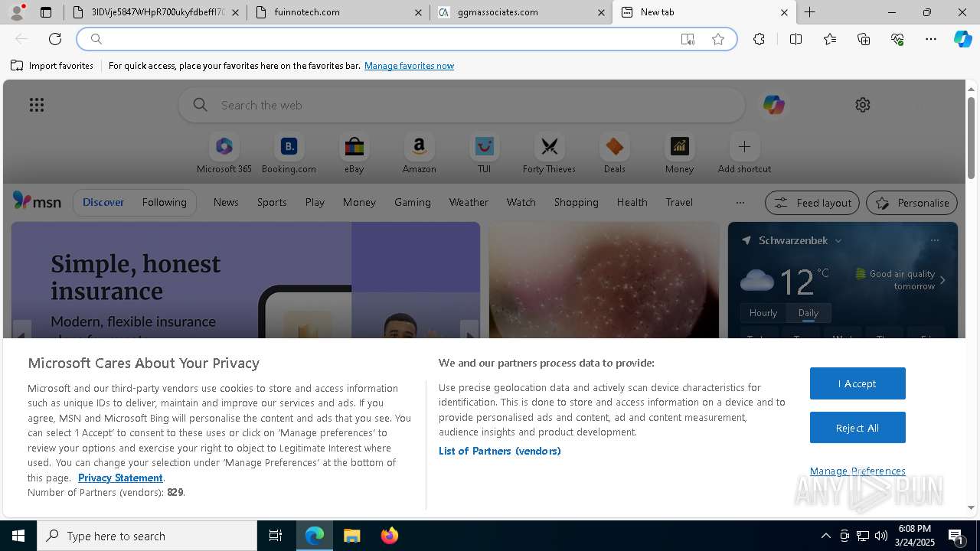Add this page to favorites star
Viewport: 980px width, 551px height.
pos(718,39)
